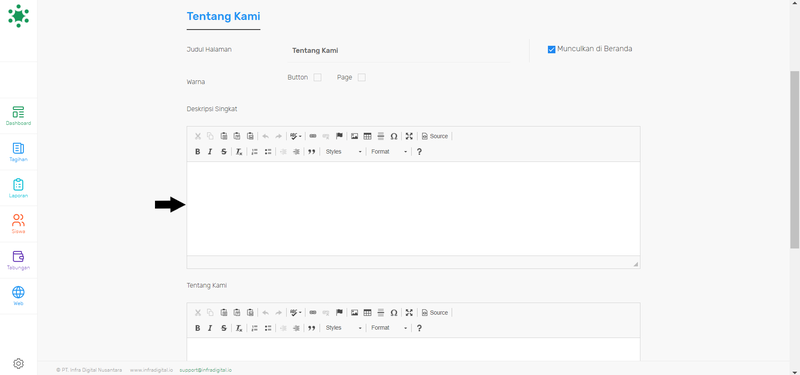800x375 pixels.
Task: Insert link in Deskripsi Singkat editor
Action: [x=313, y=136]
